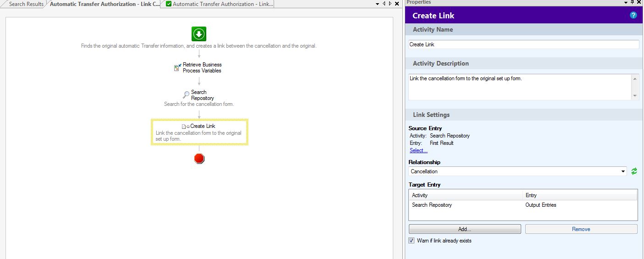The width and height of the screenshot is (644, 259).
Task: Click 'Search for the cancellation form.' description text
Action: tap(199, 104)
